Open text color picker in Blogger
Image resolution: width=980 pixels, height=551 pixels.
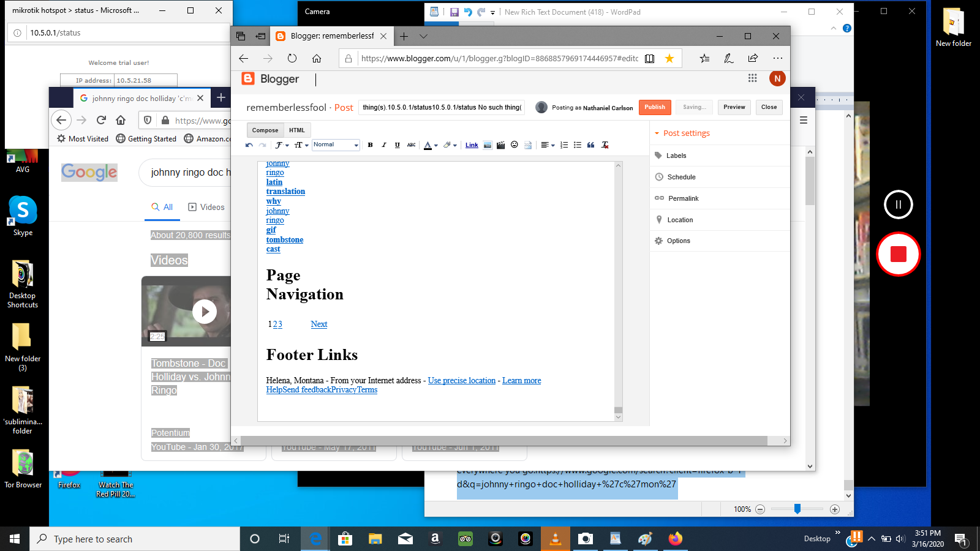(x=431, y=145)
